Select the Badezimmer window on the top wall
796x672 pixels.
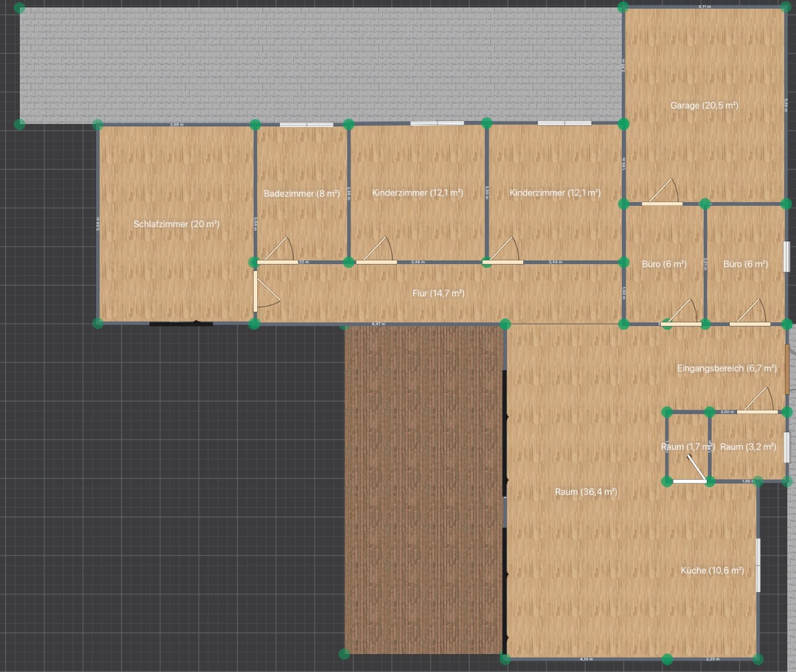tap(306, 125)
